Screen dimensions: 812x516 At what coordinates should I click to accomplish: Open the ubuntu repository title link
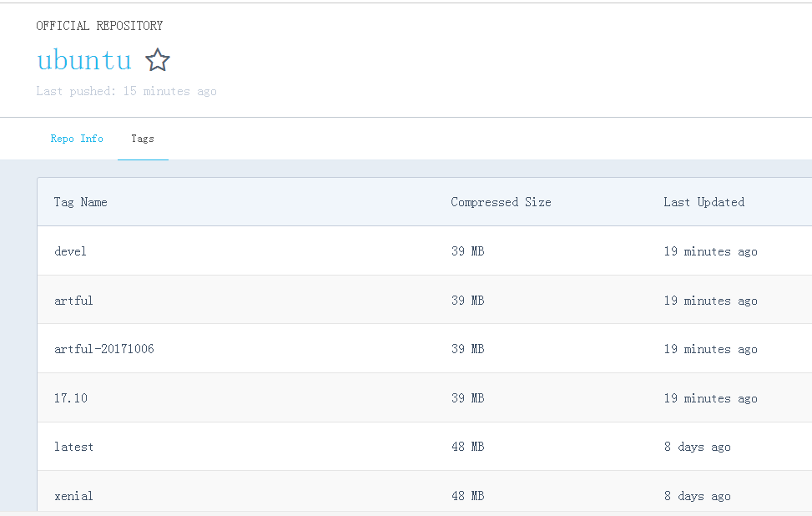(84, 60)
